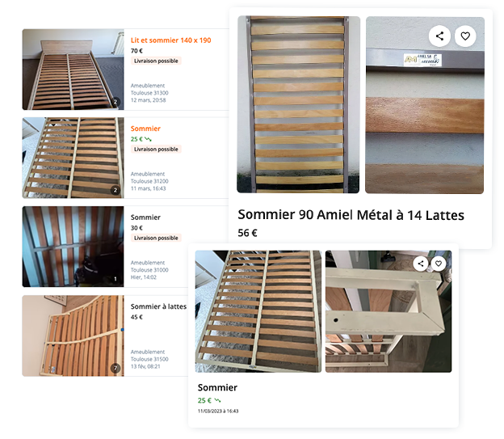Viewport: 504px width, 439px height.
Task: Open thumbnail of Lit et sommier bed frame
Action: click(73, 70)
